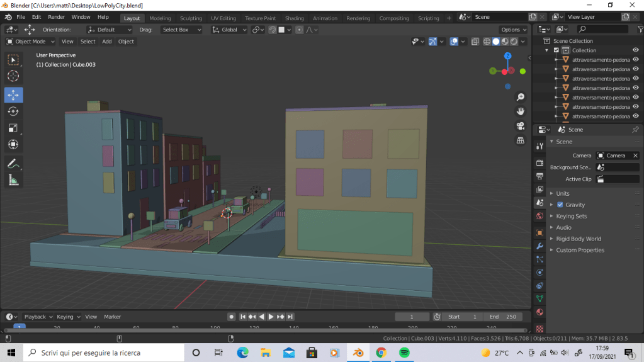Expand the Units panel

(563, 193)
